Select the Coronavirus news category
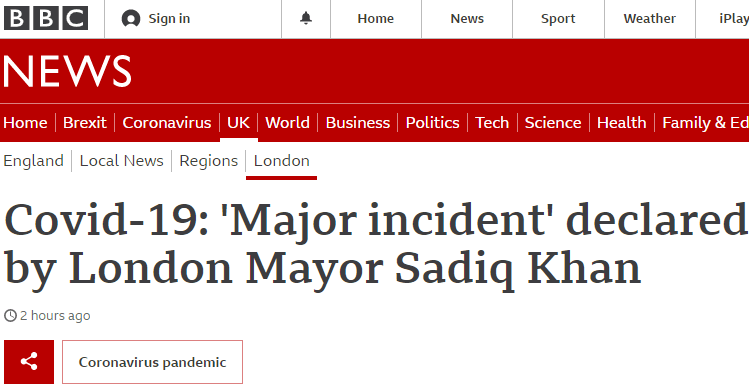 pos(167,123)
